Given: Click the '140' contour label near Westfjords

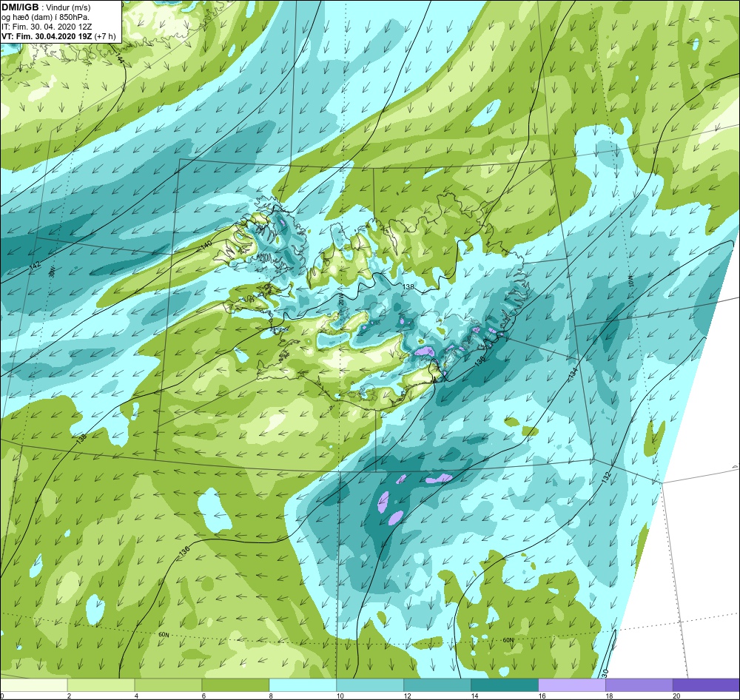Looking at the screenshot, I should coord(206,246).
